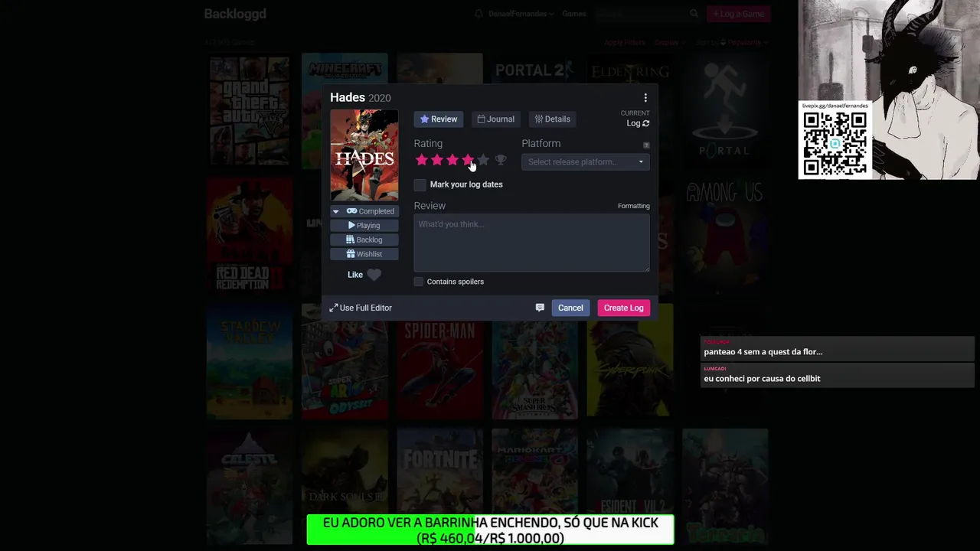Image resolution: width=980 pixels, height=551 pixels.
Task: Click Apply Filters in the background page
Action: pyautogui.click(x=625, y=43)
